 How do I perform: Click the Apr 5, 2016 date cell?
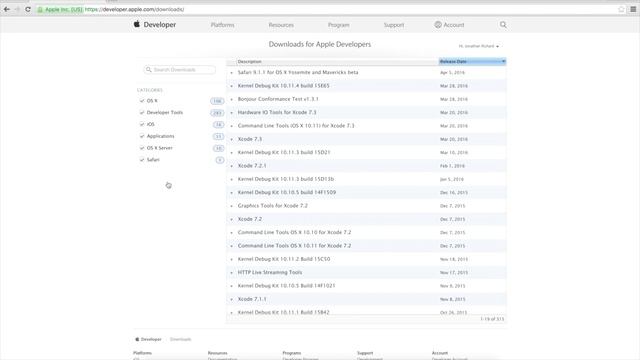click(452, 73)
